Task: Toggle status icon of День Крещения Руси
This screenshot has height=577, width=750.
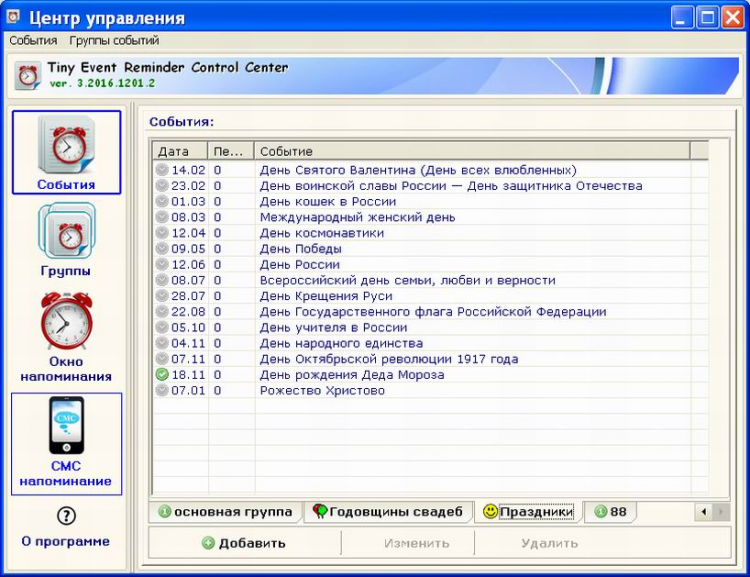Action: tap(163, 296)
